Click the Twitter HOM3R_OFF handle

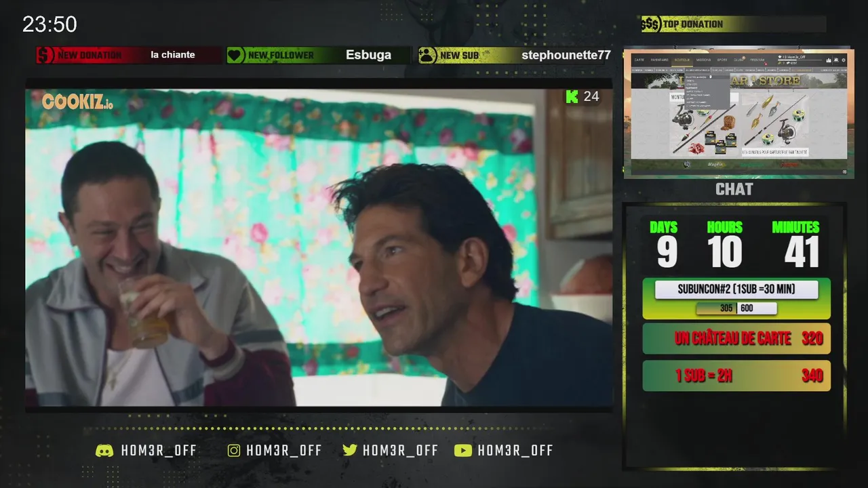[x=401, y=451]
